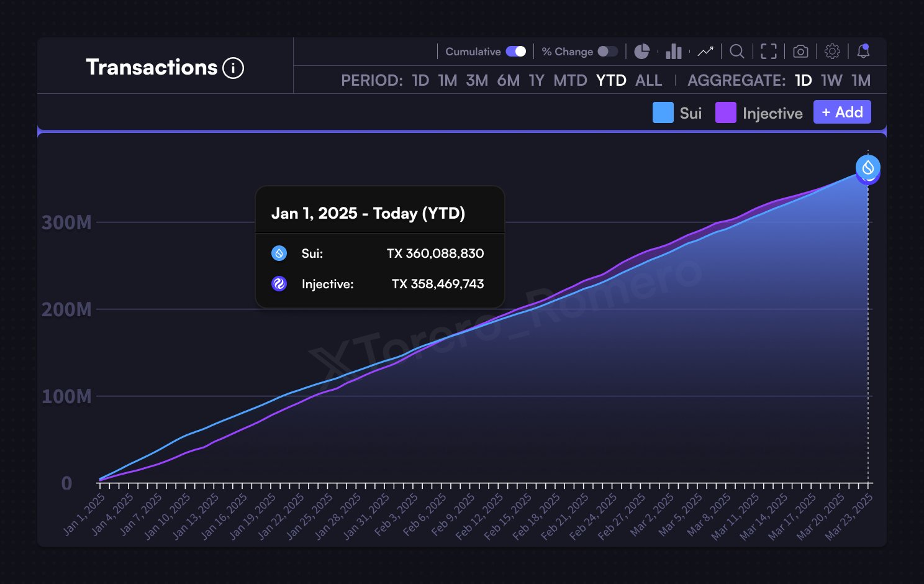Click the Sui logo in the tooltip
The height and width of the screenshot is (584, 924).
pyautogui.click(x=280, y=253)
